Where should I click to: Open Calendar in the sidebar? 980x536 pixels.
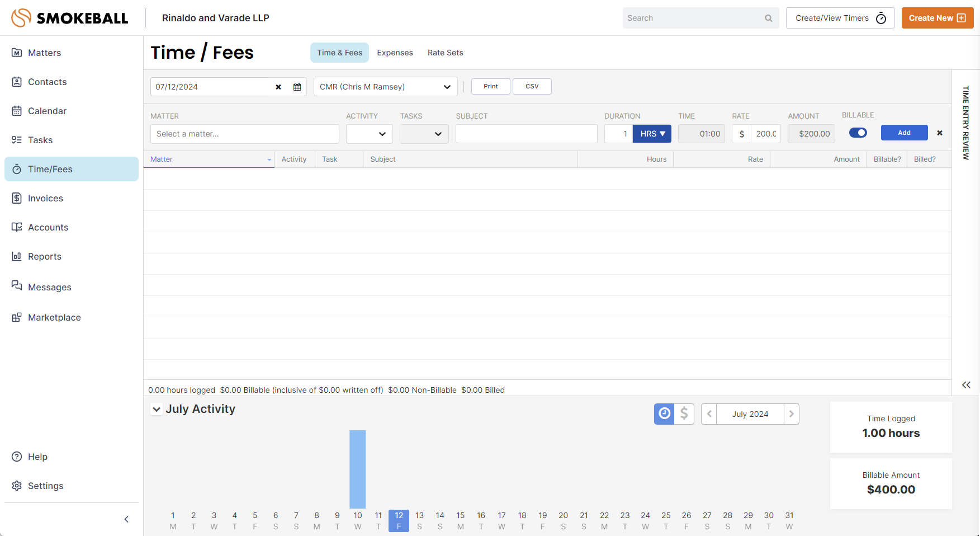tap(72, 111)
